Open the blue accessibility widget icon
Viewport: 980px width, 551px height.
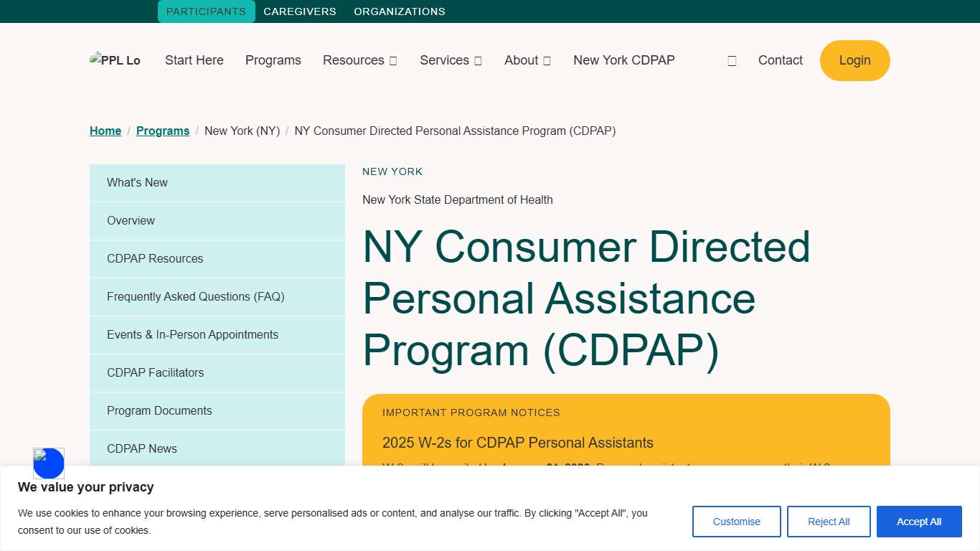coord(48,463)
